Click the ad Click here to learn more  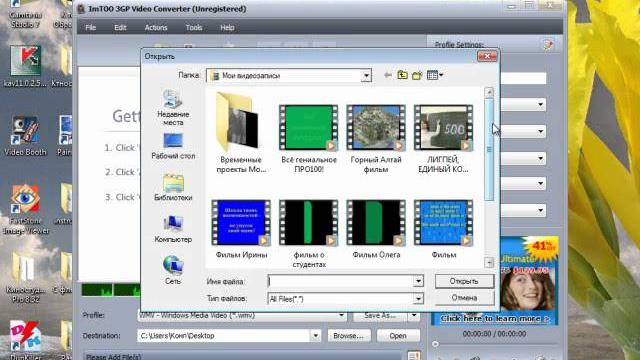pyautogui.click(x=495, y=318)
